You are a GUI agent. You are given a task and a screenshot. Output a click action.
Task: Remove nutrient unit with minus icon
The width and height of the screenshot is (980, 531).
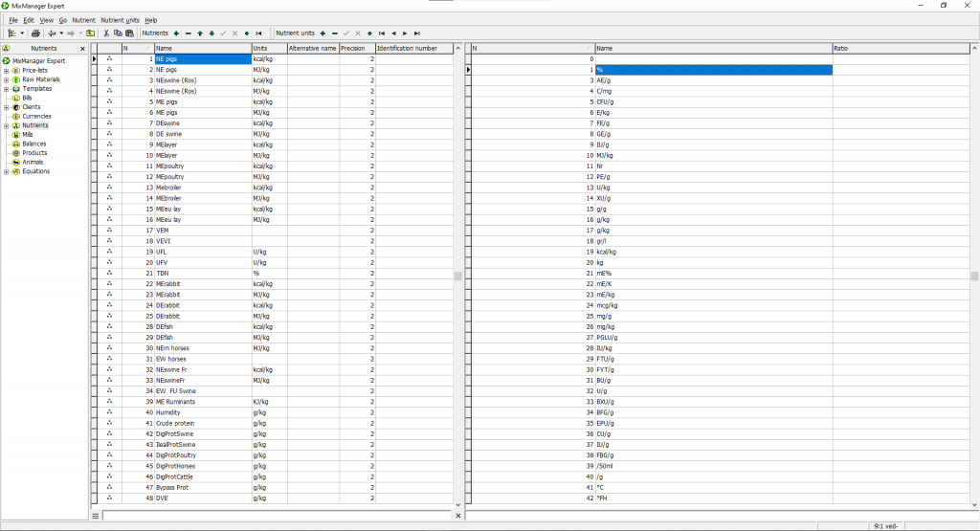pos(334,33)
